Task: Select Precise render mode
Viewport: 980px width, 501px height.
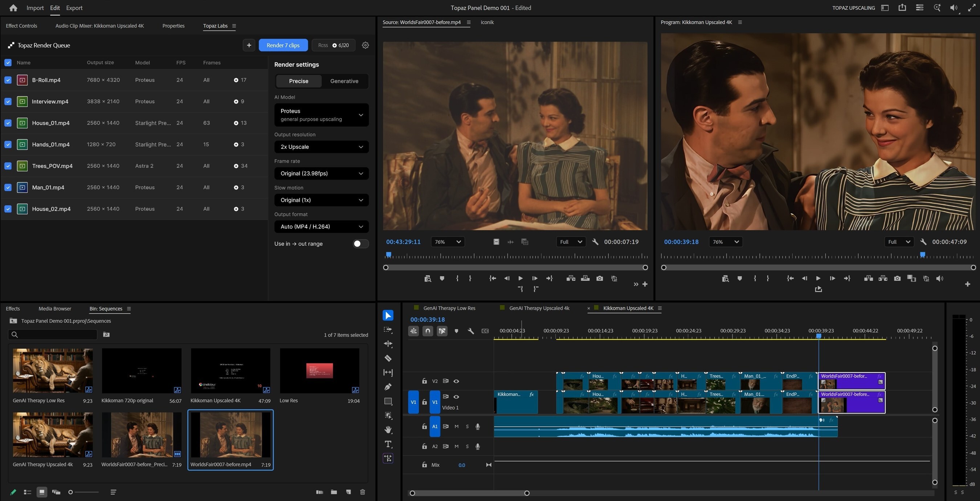Action: coord(299,81)
